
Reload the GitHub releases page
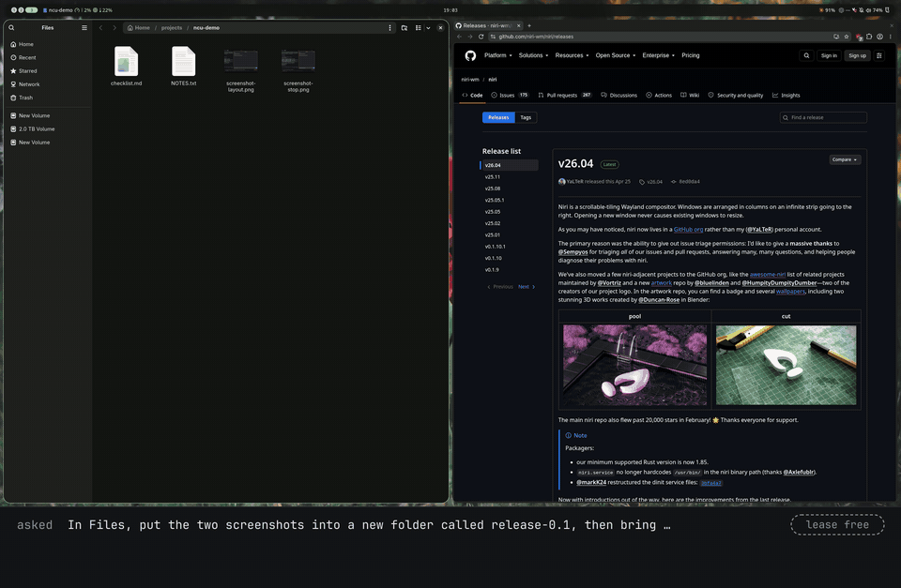[481, 37]
